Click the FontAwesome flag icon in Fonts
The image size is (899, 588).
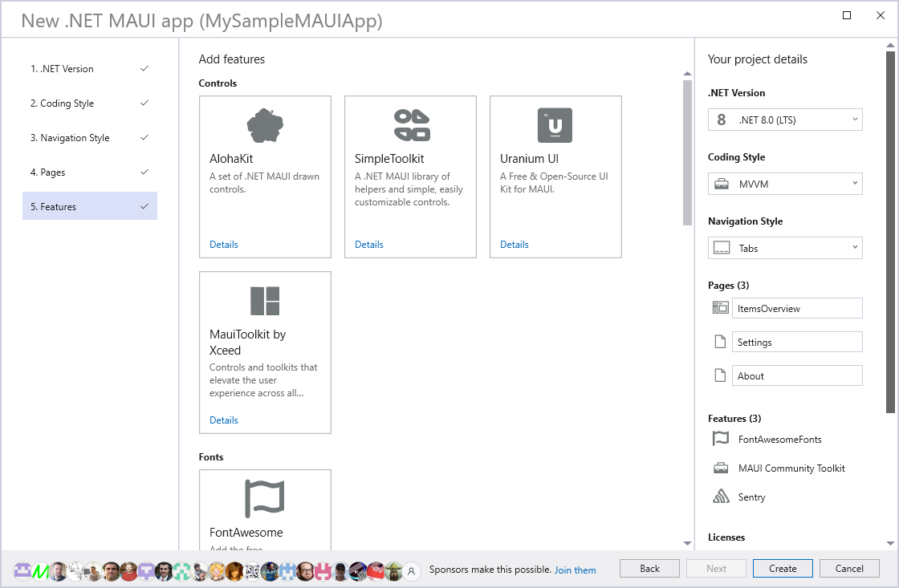pyautogui.click(x=265, y=498)
